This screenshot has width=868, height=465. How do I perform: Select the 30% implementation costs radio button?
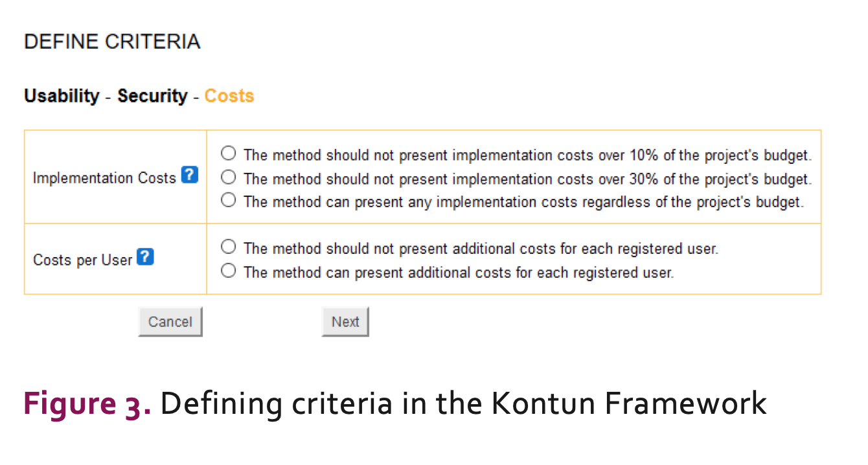tap(228, 177)
